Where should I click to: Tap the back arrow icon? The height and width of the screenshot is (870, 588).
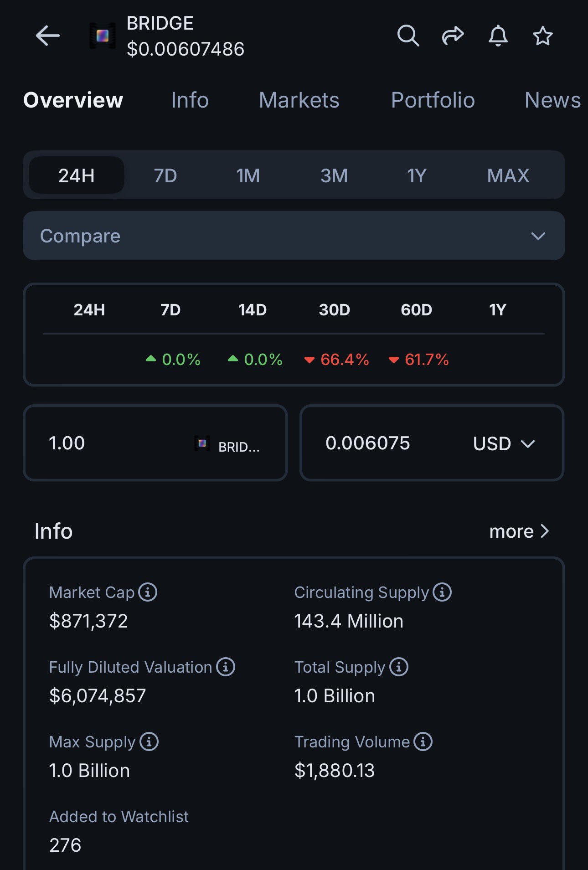click(48, 36)
